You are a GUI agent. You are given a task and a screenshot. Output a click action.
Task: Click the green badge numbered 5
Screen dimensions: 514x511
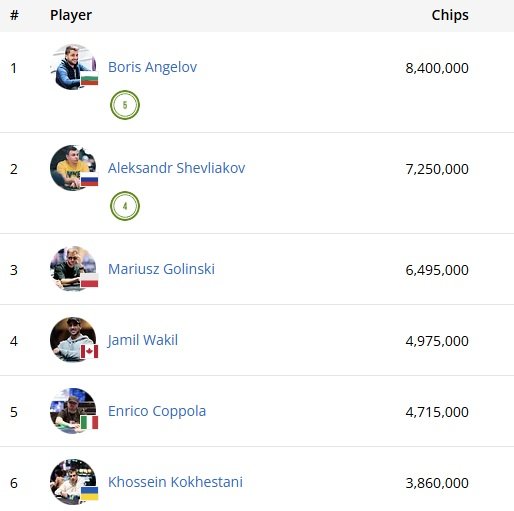[x=125, y=105]
